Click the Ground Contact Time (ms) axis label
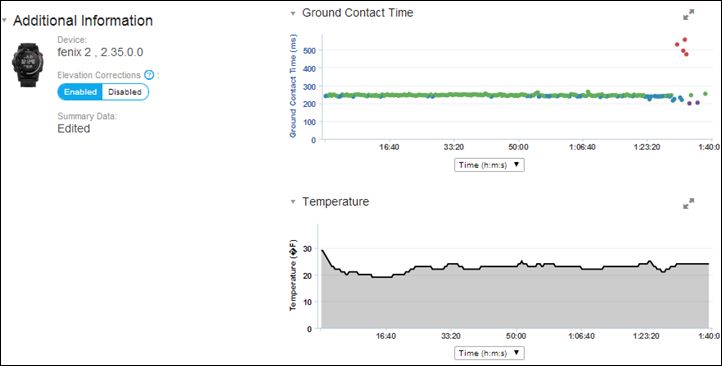Image resolution: width=722 pixels, height=366 pixels. point(293,86)
